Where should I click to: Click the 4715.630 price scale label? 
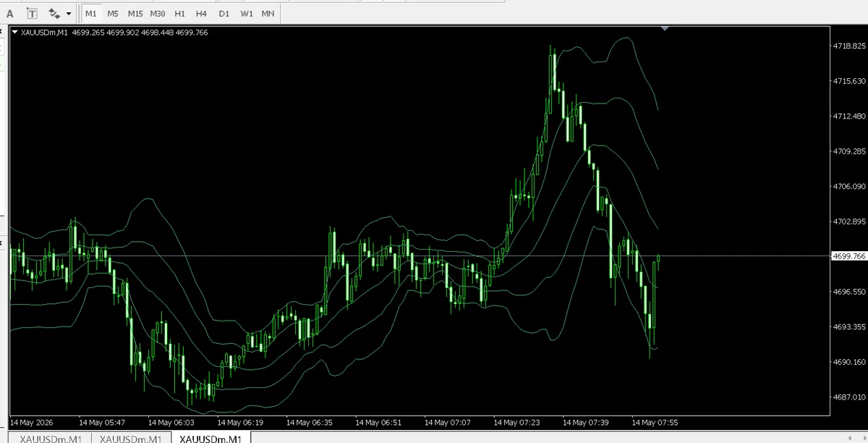(x=849, y=81)
